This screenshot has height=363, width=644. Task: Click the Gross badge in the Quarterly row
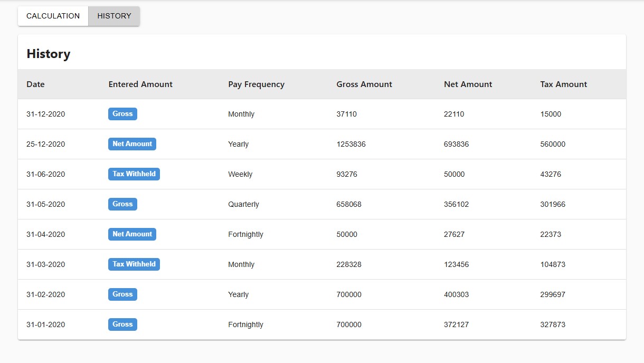pos(122,204)
